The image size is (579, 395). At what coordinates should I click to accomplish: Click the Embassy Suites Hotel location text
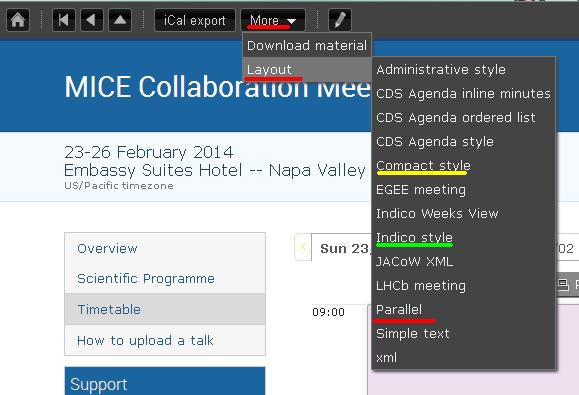coord(215,170)
